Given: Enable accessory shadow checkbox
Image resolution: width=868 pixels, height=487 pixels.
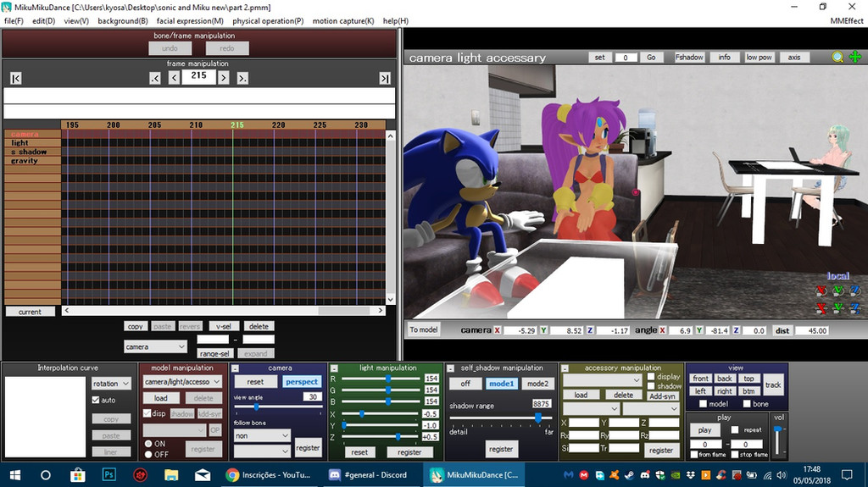Looking at the screenshot, I should [x=651, y=385].
